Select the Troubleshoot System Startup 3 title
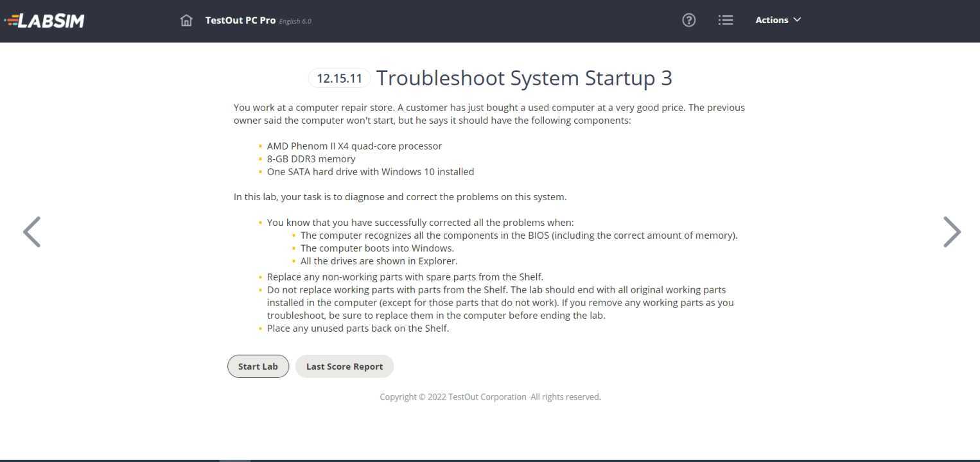The height and width of the screenshot is (462, 980). [524, 78]
